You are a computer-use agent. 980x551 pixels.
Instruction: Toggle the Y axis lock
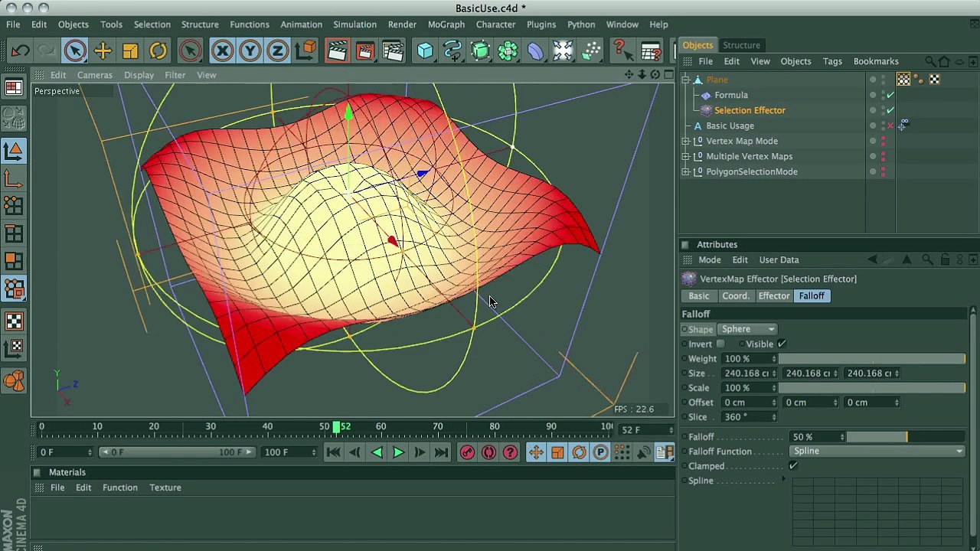click(250, 51)
